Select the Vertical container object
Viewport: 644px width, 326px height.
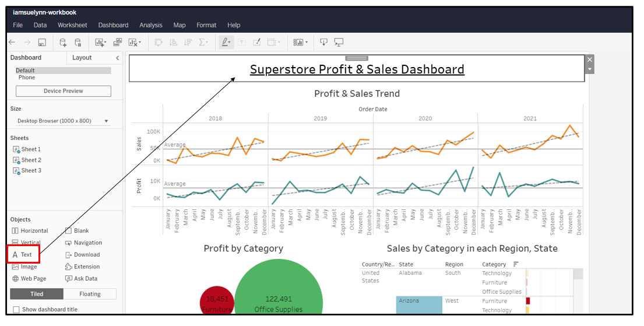tap(26, 243)
